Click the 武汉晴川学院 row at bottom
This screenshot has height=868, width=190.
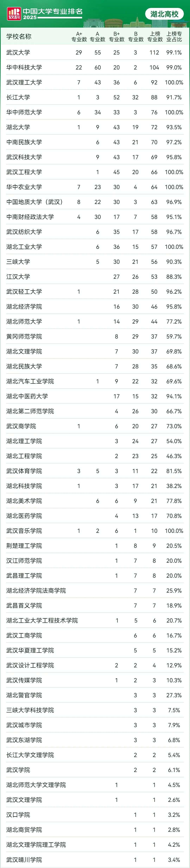[24, 860]
